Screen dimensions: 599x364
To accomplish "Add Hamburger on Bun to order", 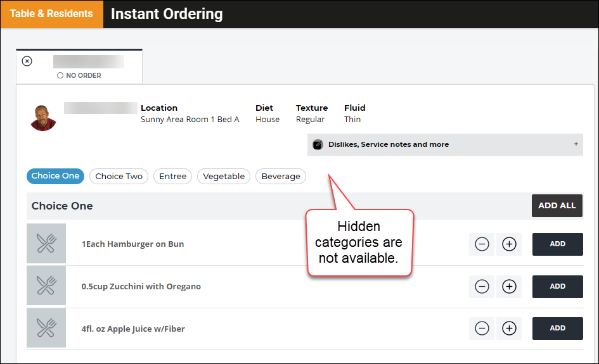I will (558, 244).
